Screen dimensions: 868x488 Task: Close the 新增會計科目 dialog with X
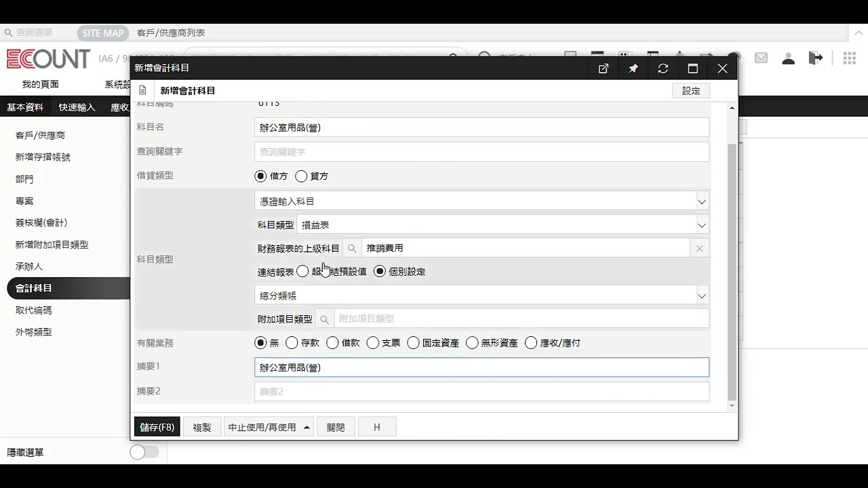tap(722, 68)
